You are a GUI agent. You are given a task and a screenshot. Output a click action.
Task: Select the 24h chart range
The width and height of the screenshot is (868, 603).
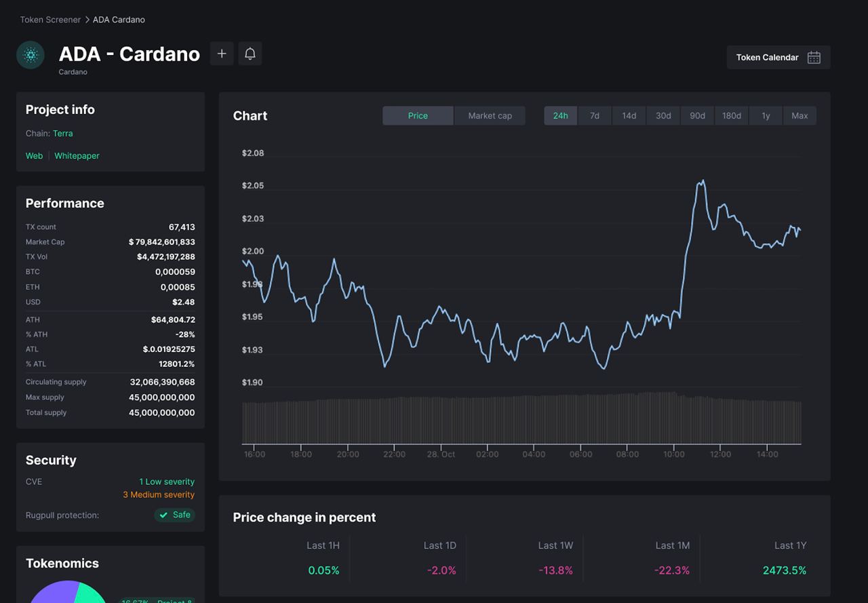pyautogui.click(x=560, y=116)
